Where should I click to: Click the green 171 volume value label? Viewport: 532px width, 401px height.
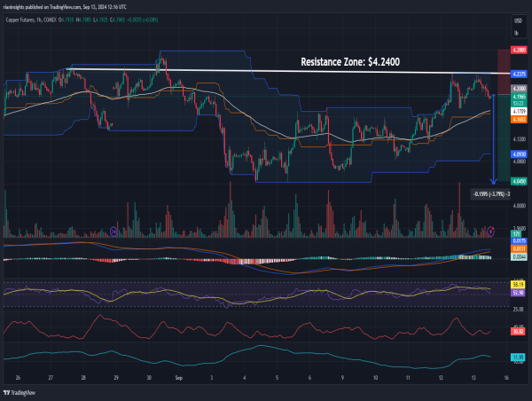pos(516,234)
